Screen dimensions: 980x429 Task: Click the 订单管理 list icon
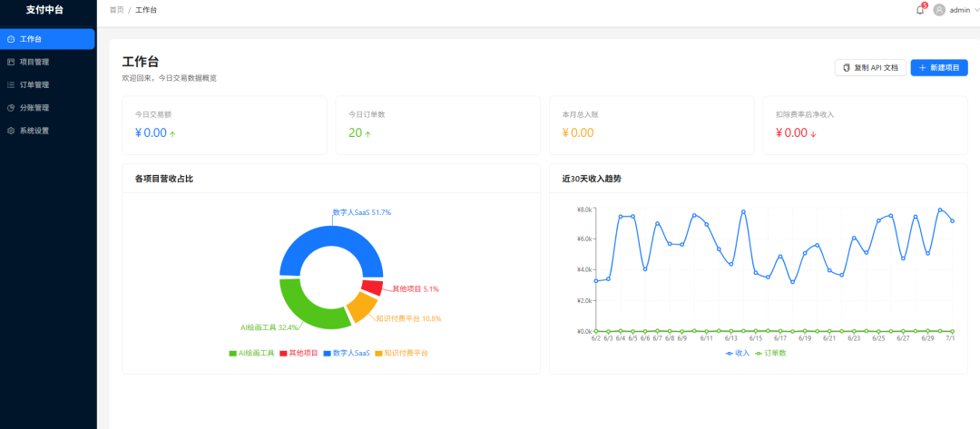[x=11, y=85]
